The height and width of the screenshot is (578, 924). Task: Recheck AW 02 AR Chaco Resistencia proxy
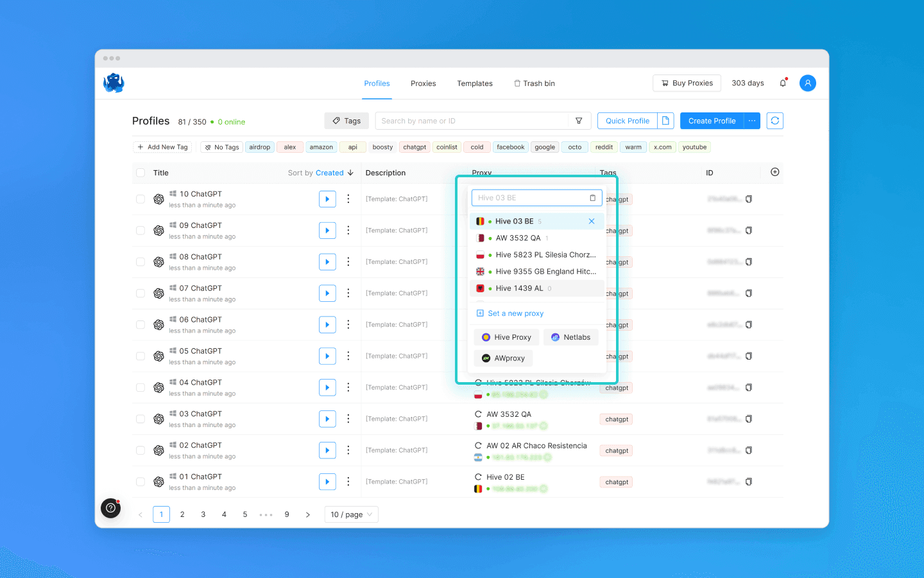pos(478,446)
